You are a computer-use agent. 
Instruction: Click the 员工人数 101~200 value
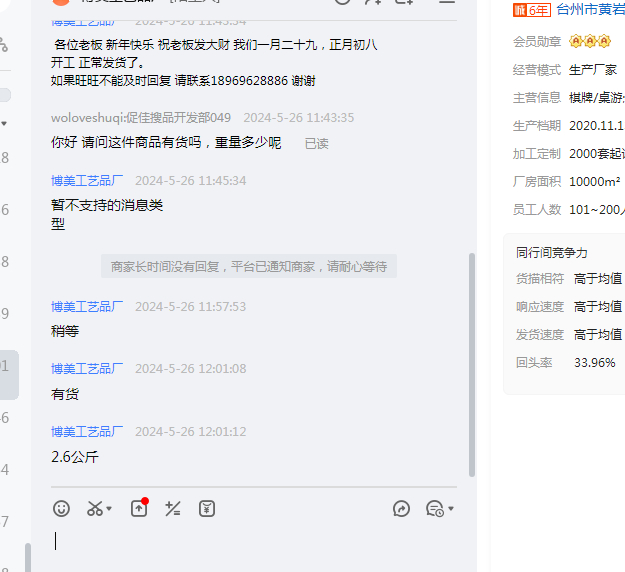(x=597, y=210)
